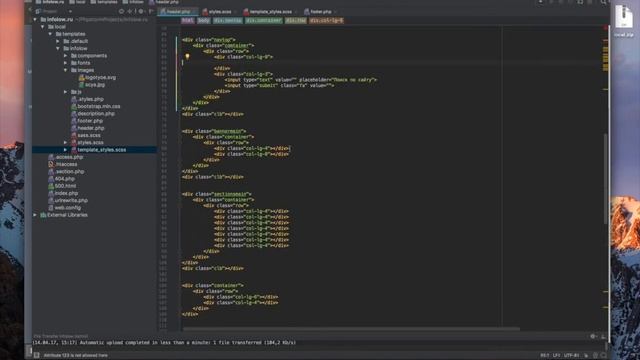
Task: Click the components folder icon
Action: pos(74,56)
